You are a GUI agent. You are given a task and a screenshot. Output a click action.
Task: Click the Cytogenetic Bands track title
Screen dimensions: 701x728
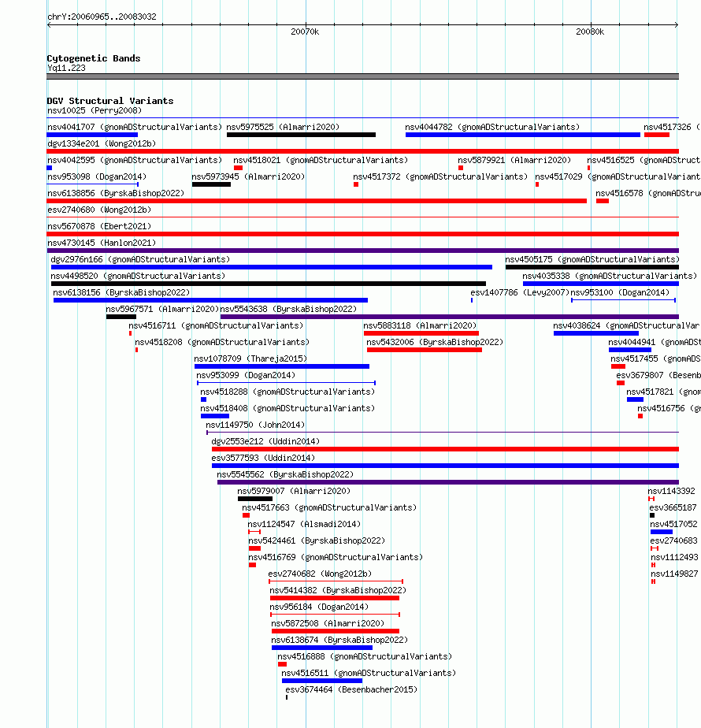93,58
